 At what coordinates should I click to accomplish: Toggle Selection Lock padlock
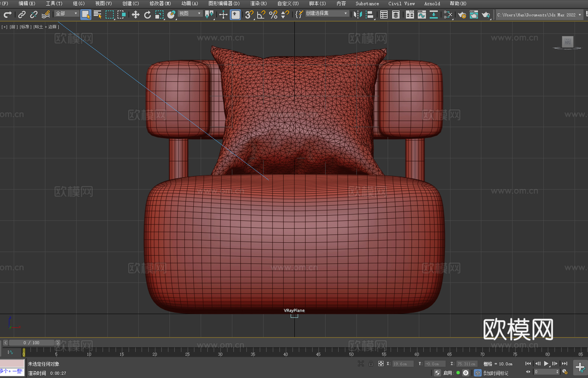[371, 364]
